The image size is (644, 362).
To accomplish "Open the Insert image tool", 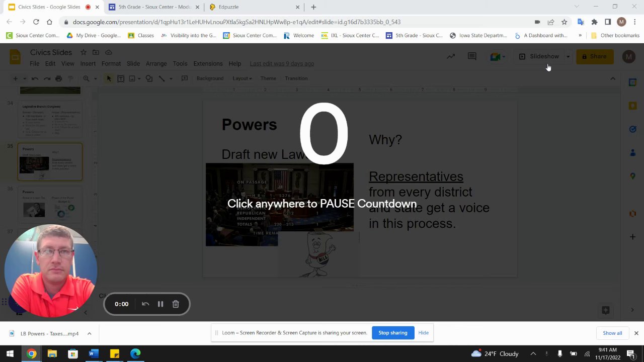I will click(x=132, y=78).
